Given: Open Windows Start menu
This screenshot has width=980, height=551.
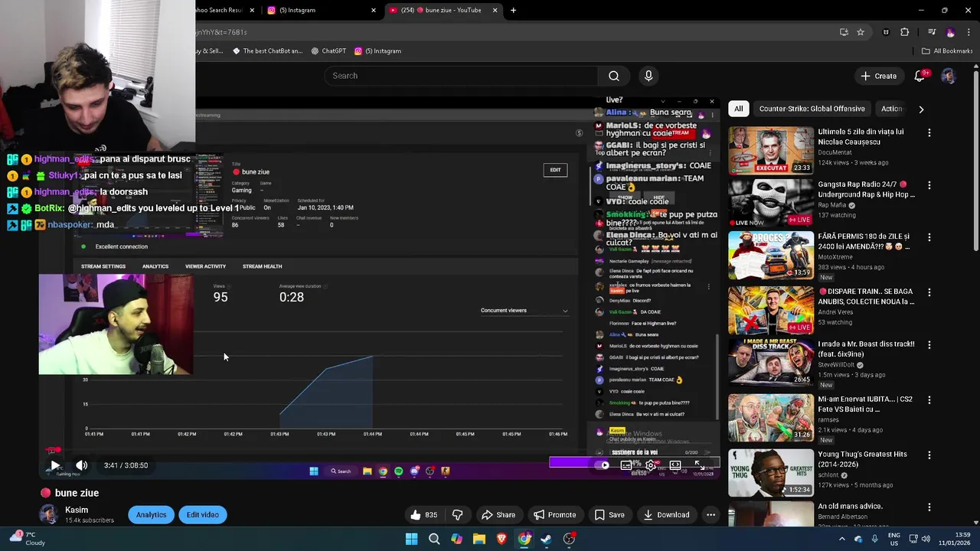Looking at the screenshot, I should [x=411, y=539].
